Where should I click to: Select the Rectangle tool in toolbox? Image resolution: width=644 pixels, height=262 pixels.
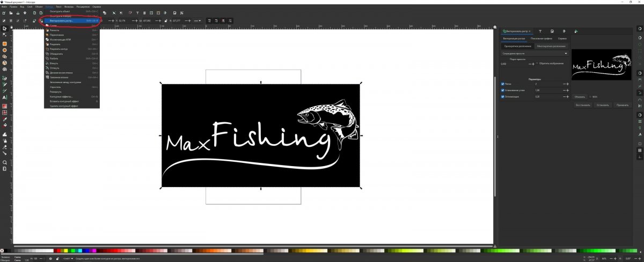click(5, 44)
